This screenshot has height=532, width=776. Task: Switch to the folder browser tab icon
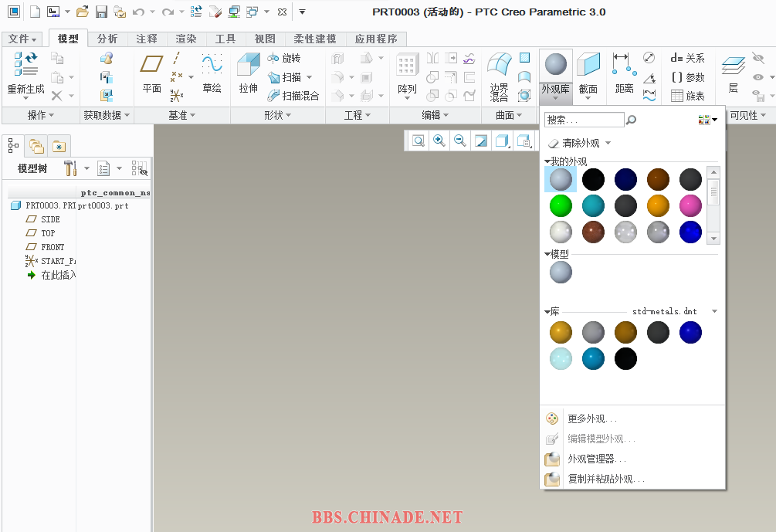coord(36,146)
